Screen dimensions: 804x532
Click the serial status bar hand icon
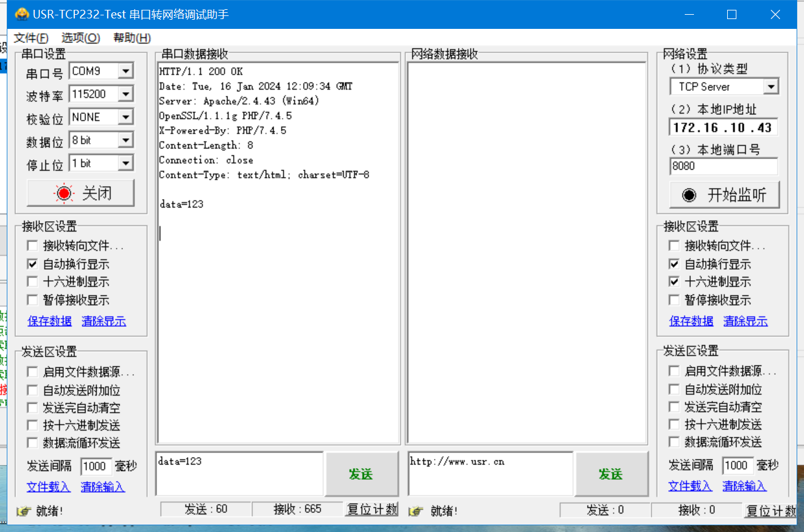(x=25, y=510)
